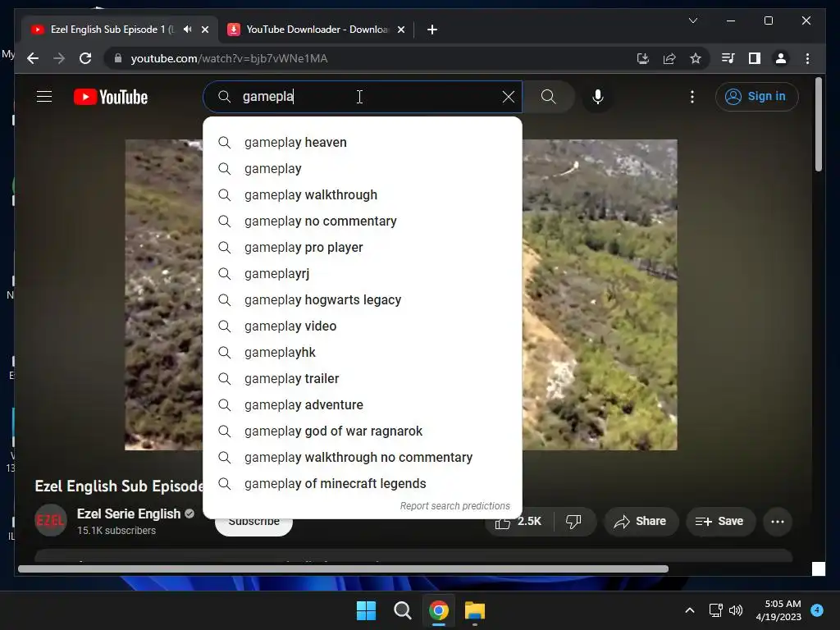This screenshot has width=840, height=630.
Task: Save video to playlist
Action: coord(720,521)
